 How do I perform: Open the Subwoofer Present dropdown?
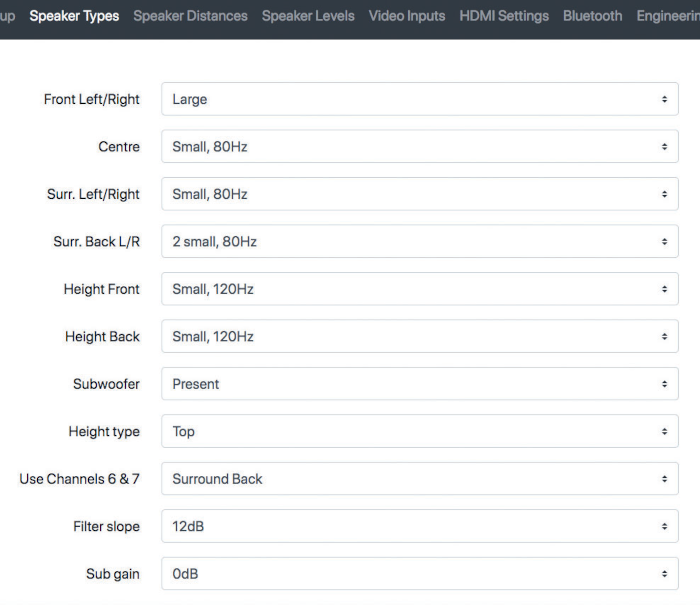coord(420,384)
